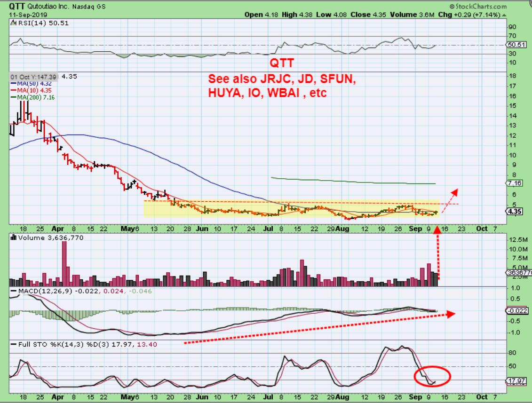The height and width of the screenshot is (403, 532).
Task: Click the RSI(14) 50.51 legend label
Action: click(43, 23)
